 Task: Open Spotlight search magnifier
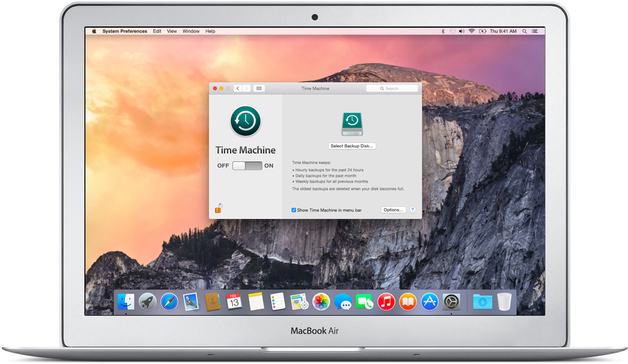[x=524, y=31]
